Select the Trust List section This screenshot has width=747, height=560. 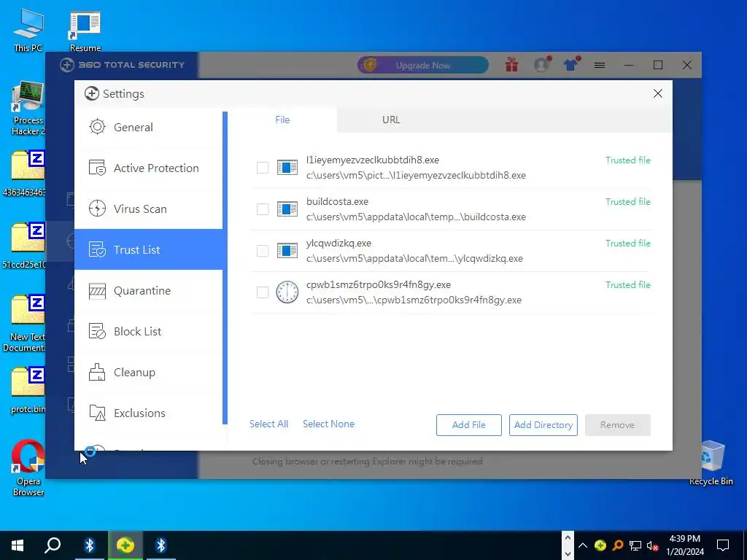click(x=149, y=249)
